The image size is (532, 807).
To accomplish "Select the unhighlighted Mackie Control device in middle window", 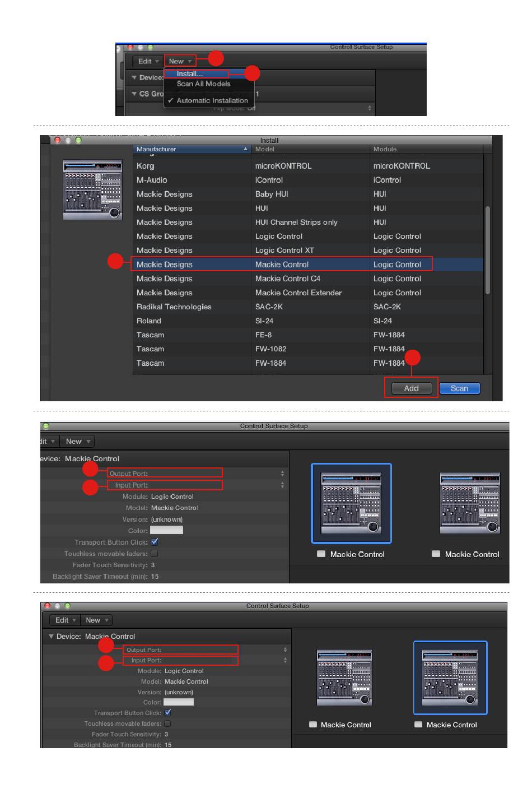I will coord(470,503).
